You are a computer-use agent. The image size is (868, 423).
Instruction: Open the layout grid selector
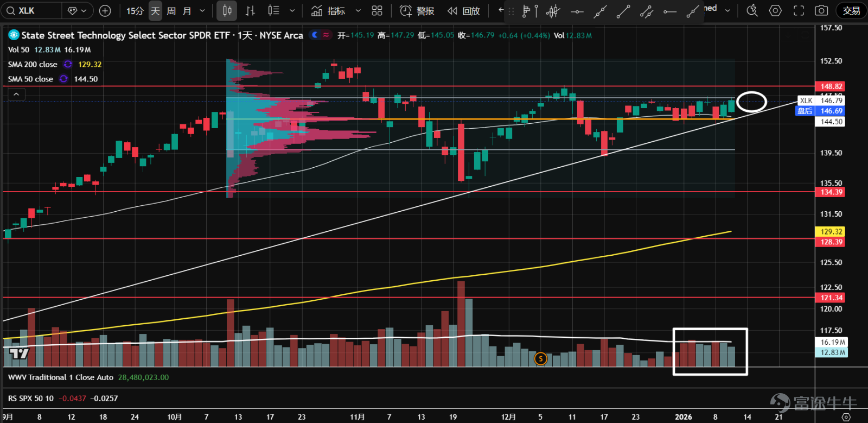pos(377,11)
